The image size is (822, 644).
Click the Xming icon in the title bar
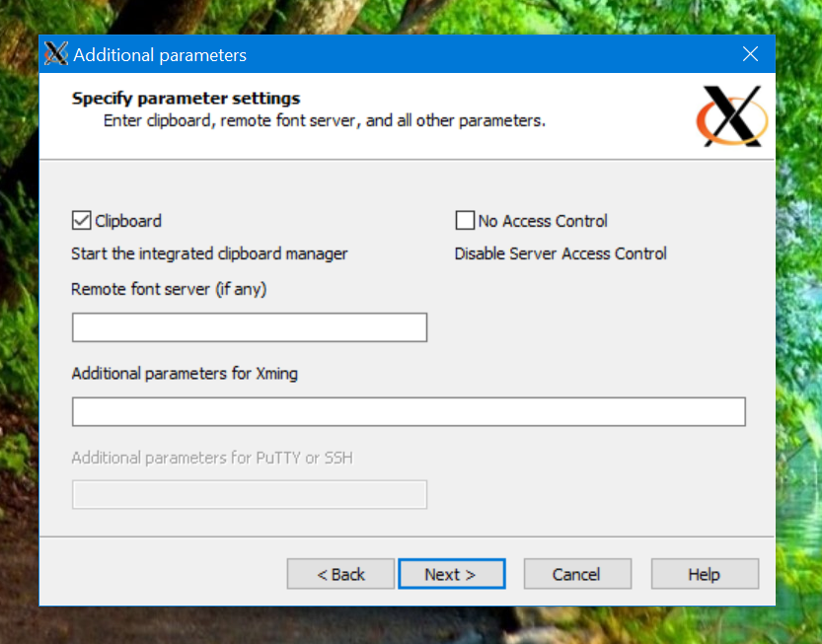56,54
